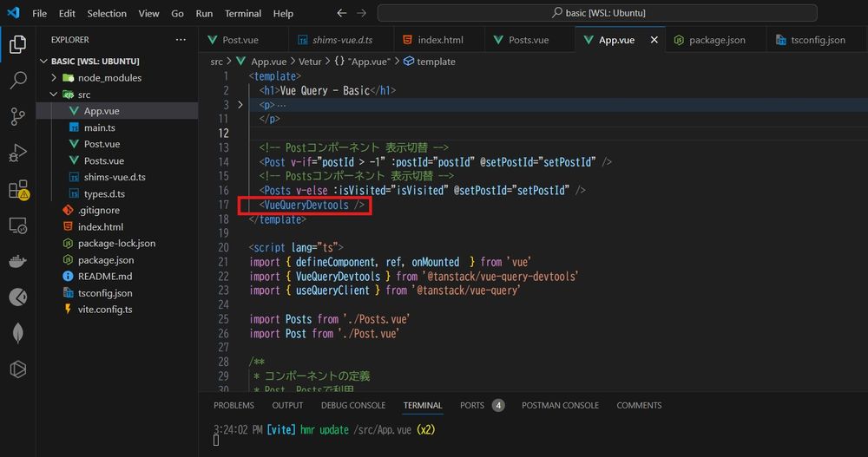Show the Comments panel tab
Image resolution: width=868 pixels, height=457 pixels.
tap(639, 406)
